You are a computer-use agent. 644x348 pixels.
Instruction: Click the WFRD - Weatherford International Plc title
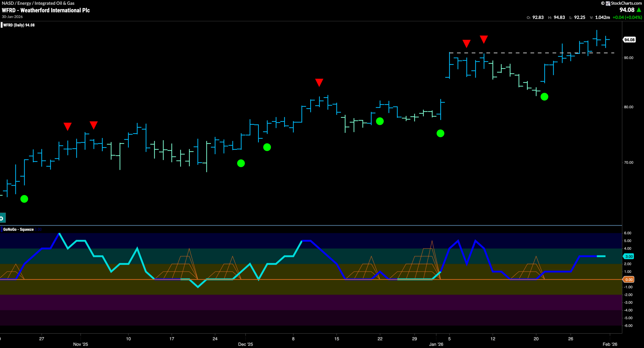46,10
